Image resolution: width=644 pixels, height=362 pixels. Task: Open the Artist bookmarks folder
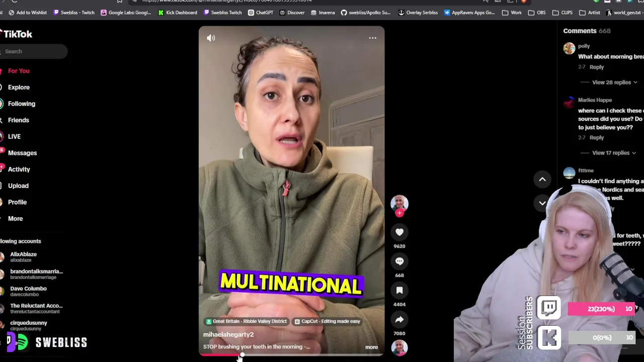(589, 13)
